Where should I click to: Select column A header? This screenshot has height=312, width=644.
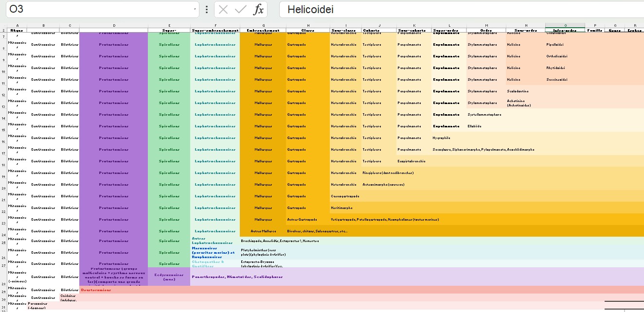(17, 25)
